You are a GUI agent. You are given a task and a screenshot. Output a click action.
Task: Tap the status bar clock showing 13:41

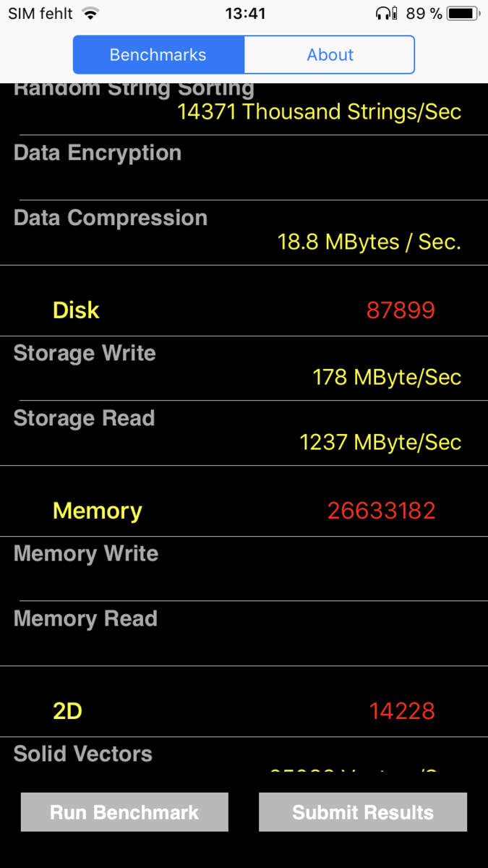click(x=245, y=14)
